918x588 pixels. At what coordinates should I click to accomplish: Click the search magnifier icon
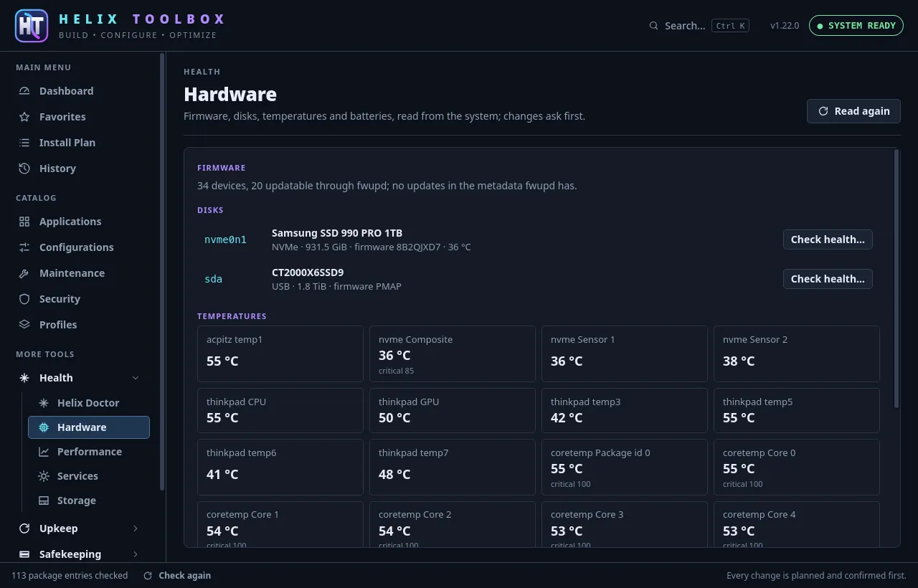[x=653, y=26]
